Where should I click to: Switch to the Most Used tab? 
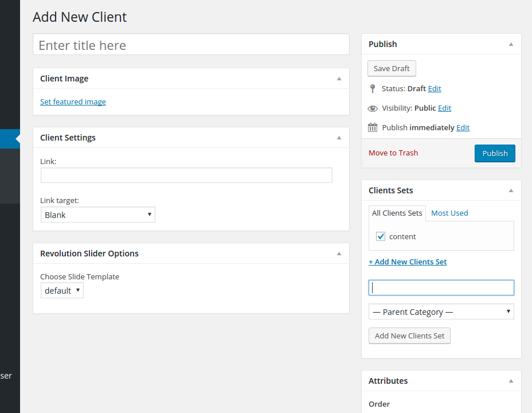(449, 213)
